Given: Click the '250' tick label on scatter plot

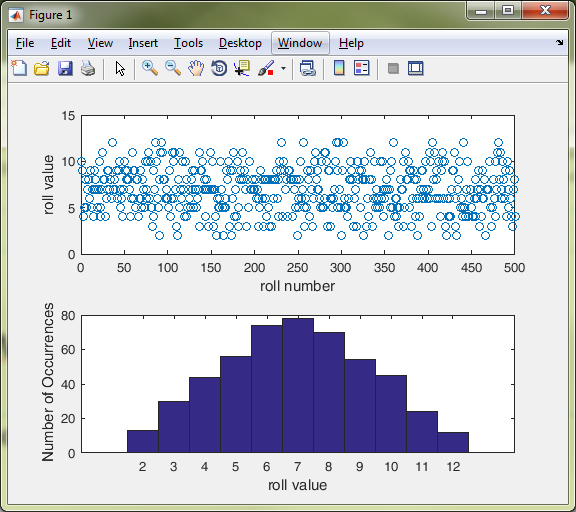Looking at the screenshot, I should coord(298,268).
